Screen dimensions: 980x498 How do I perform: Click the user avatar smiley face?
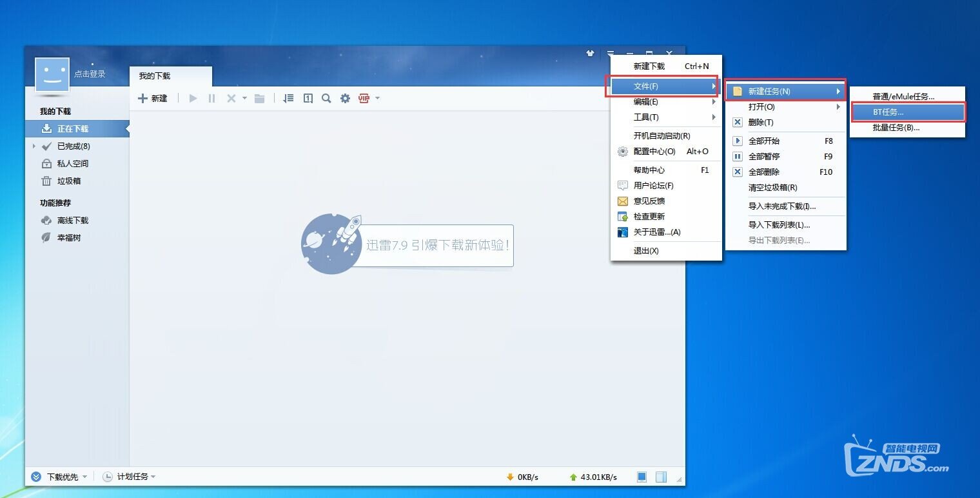[52, 74]
